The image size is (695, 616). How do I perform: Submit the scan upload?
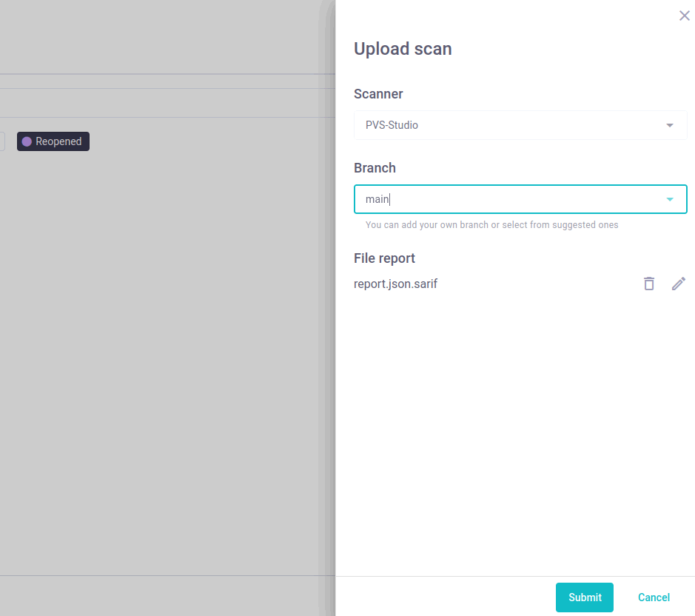(584, 597)
